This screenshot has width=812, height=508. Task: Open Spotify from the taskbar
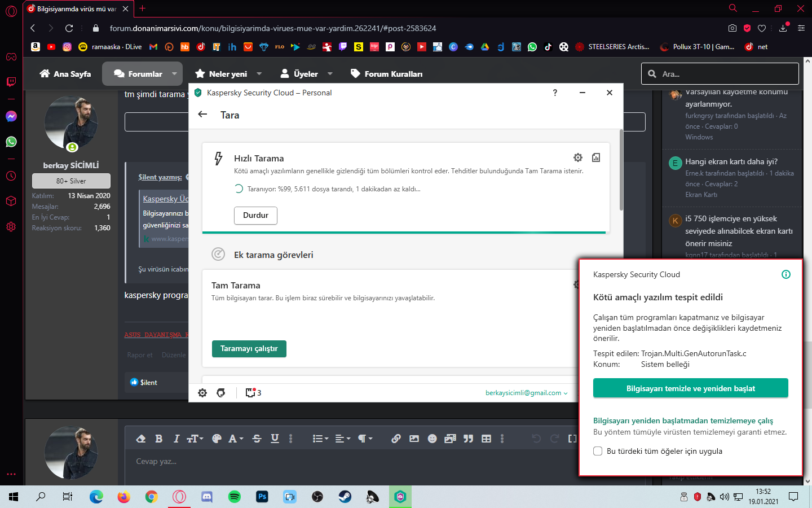(x=235, y=497)
